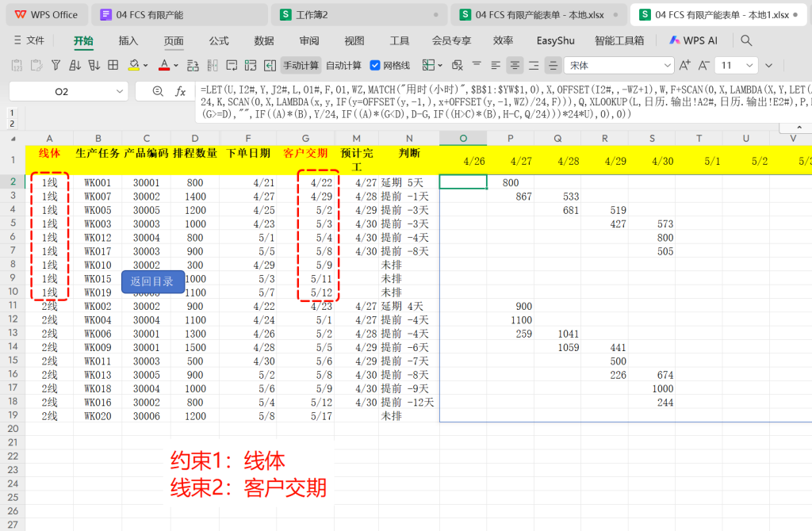Switch to 手动计算 manual calculation
The image size is (812, 531).
click(301, 66)
